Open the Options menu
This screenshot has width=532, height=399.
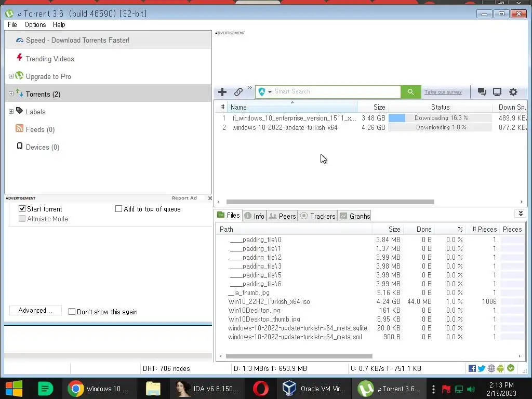point(35,24)
